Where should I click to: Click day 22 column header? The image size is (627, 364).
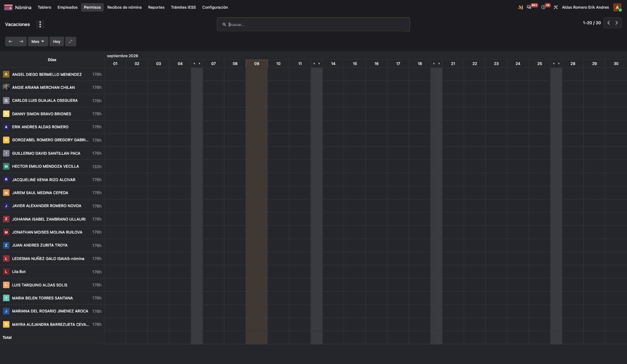click(x=474, y=64)
